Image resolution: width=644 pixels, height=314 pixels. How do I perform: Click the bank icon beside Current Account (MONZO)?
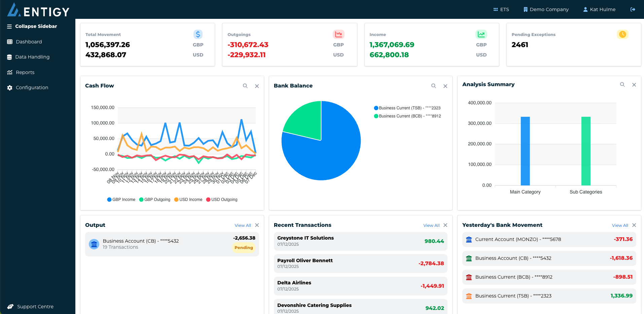(x=469, y=240)
